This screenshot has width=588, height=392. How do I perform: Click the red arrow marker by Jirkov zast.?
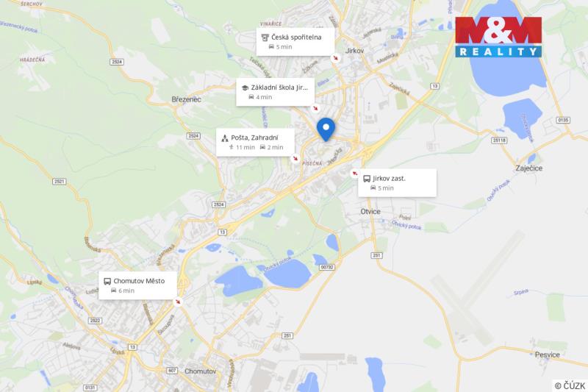355,174
